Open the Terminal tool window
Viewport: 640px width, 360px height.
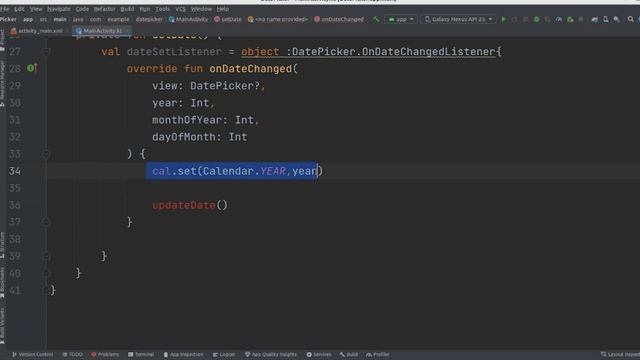[x=141, y=354]
